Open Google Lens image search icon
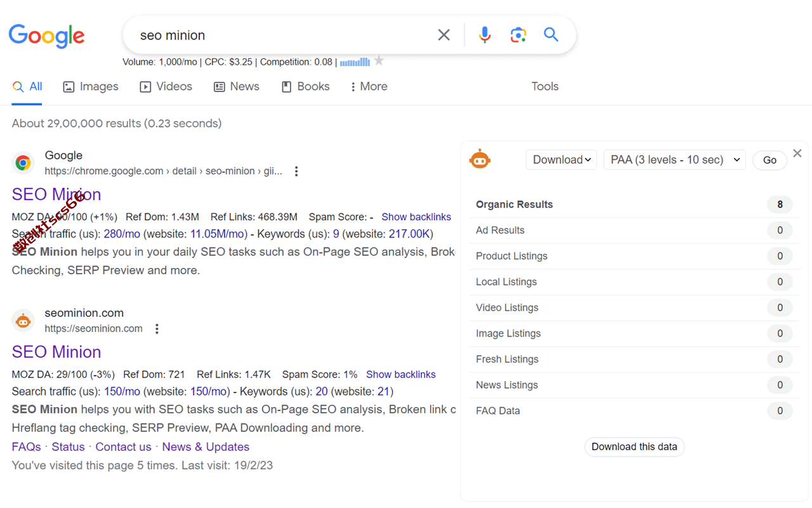The width and height of the screenshot is (812, 508). pos(518,35)
